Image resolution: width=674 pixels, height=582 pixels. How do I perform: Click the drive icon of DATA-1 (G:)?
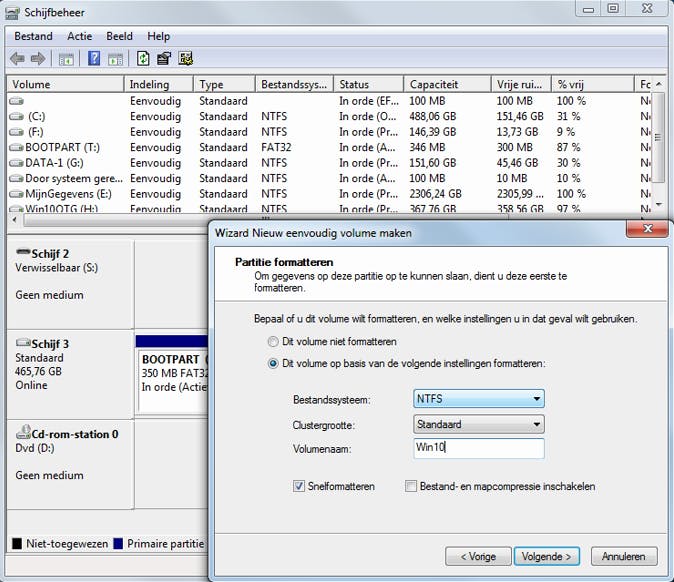16,163
